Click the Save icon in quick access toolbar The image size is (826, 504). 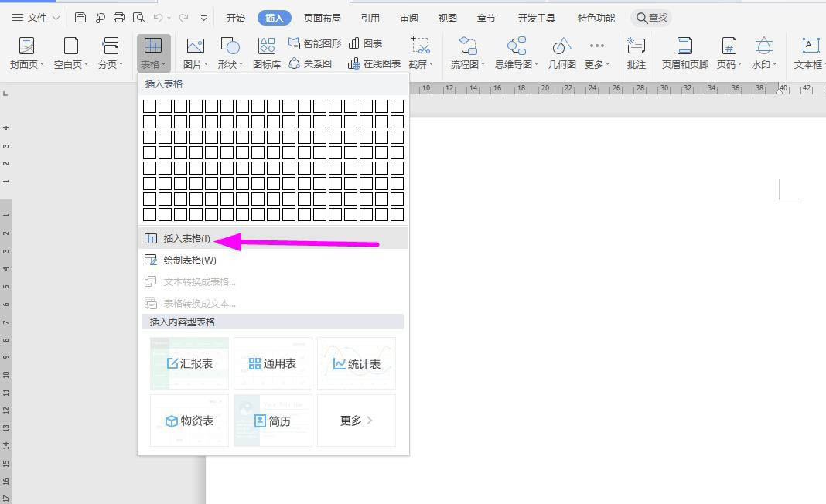(80, 18)
